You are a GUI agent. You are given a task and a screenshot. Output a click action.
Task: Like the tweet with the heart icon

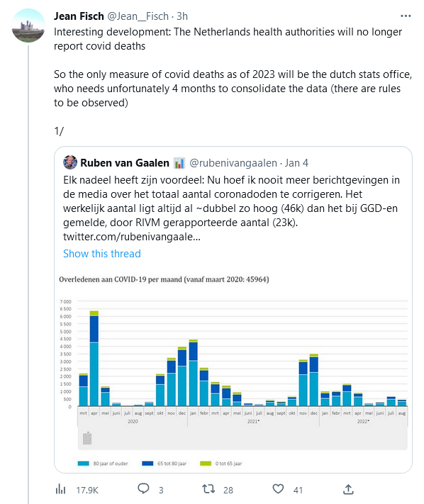click(x=278, y=489)
